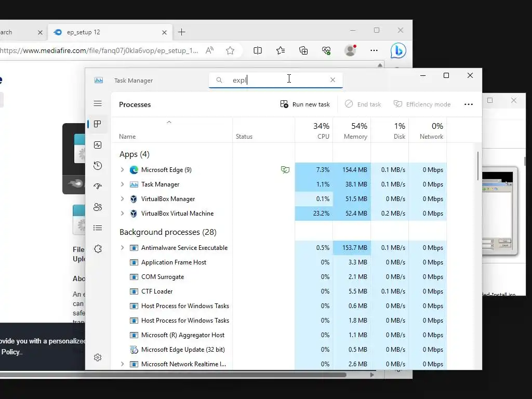Open the Users sidebar icon
532x399 pixels.
click(x=98, y=207)
